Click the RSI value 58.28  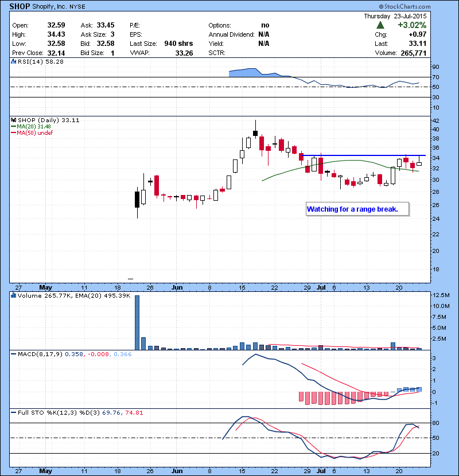pyautogui.click(x=55, y=61)
